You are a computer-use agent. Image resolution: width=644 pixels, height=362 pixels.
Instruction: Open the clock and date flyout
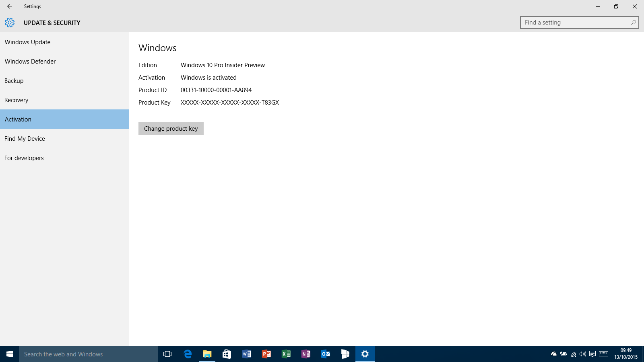click(626, 354)
